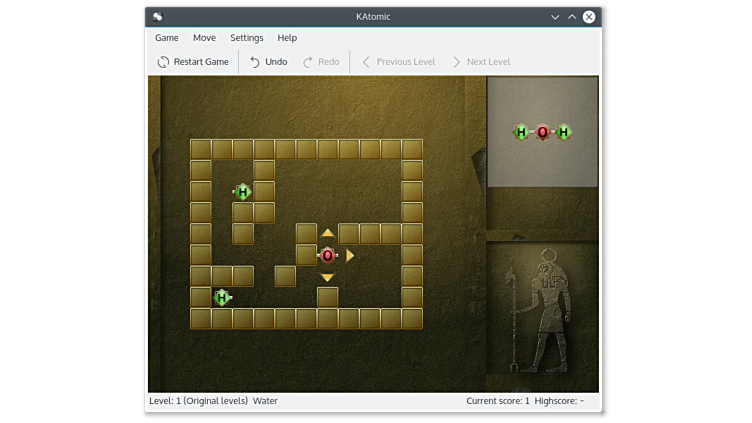Click the Redo toolbar button

coord(321,62)
